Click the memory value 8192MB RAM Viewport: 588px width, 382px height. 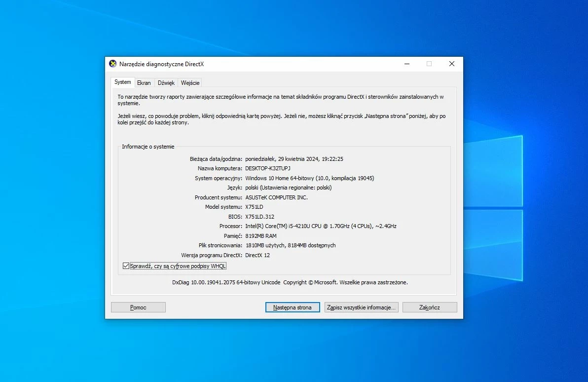(x=261, y=236)
